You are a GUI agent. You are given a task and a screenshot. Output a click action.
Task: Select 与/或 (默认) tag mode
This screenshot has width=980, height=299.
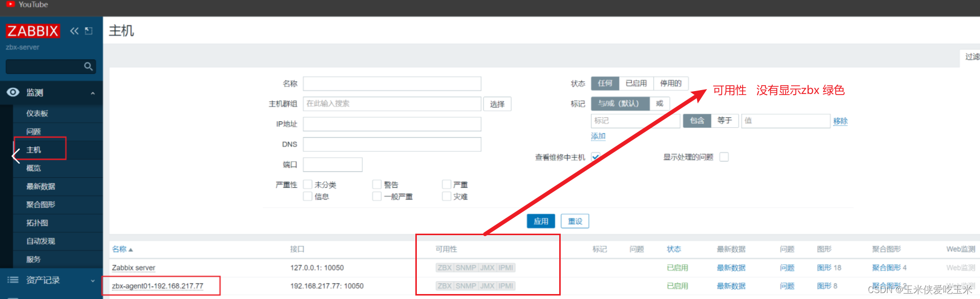coord(620,103)
